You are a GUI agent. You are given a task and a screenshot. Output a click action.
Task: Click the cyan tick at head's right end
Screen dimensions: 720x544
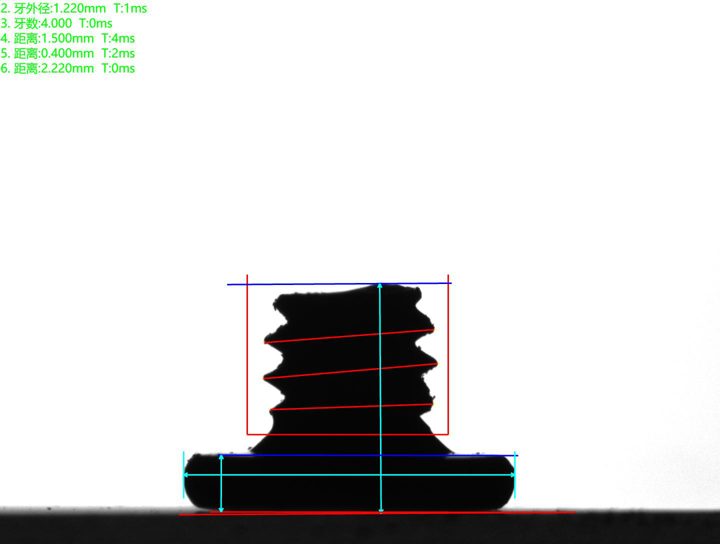[515, 476]
